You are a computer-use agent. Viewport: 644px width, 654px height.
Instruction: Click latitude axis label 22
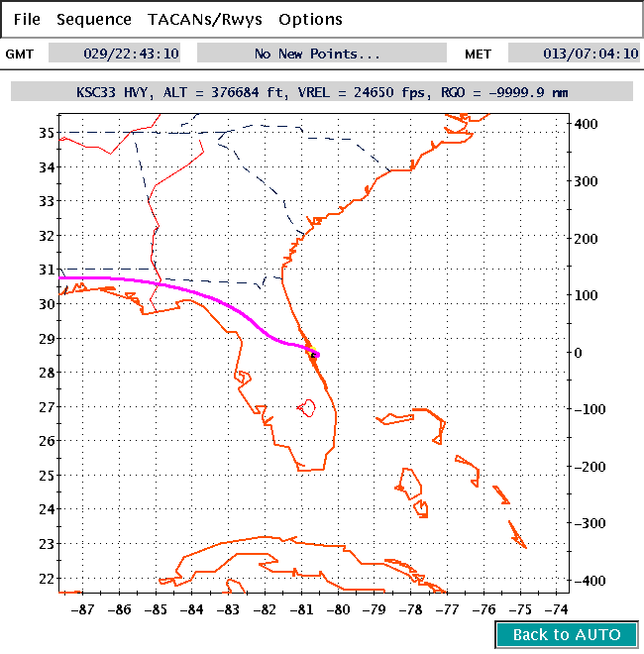47,579
